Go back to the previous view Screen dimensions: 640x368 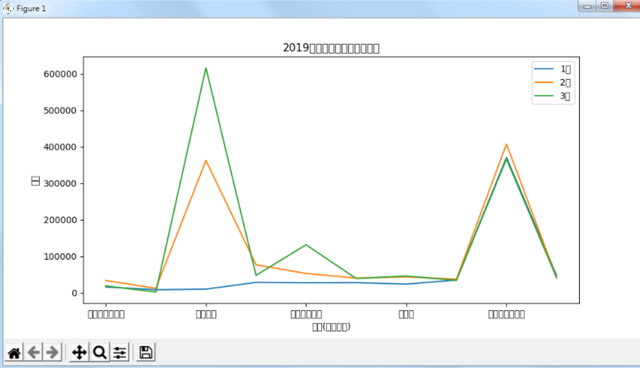[33, 352]
